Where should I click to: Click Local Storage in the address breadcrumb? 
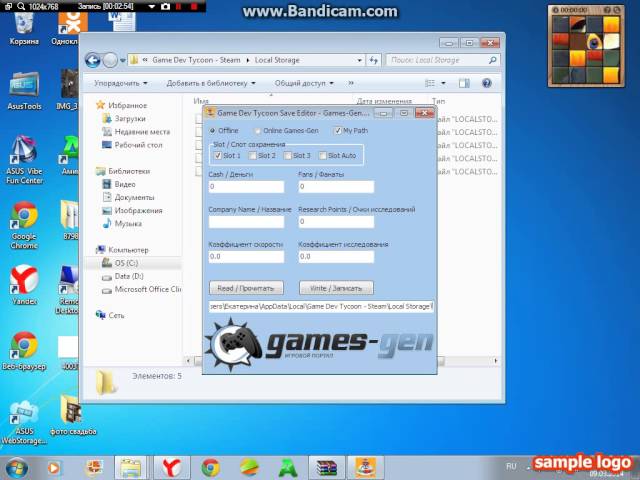[277, 60]
